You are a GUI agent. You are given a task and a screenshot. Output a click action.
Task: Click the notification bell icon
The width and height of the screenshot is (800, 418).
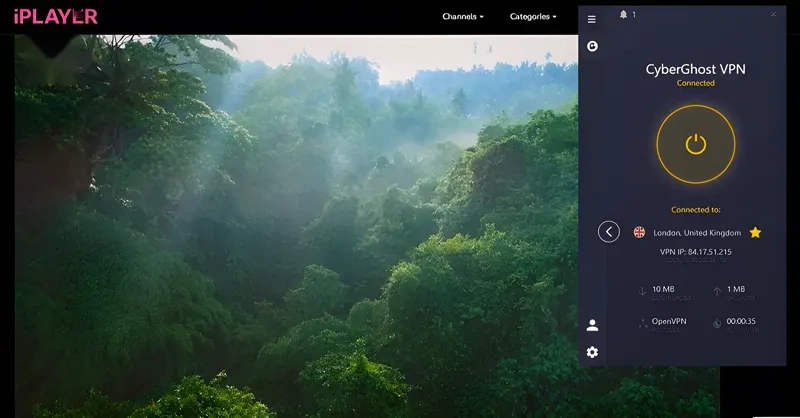pos(624,15)
